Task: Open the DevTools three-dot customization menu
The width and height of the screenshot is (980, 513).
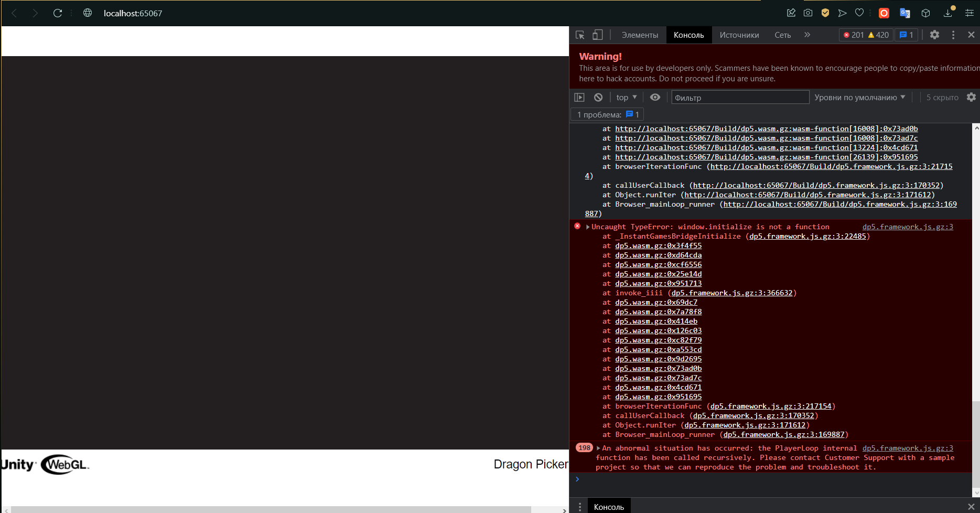Action: click(x=954, y=35)
